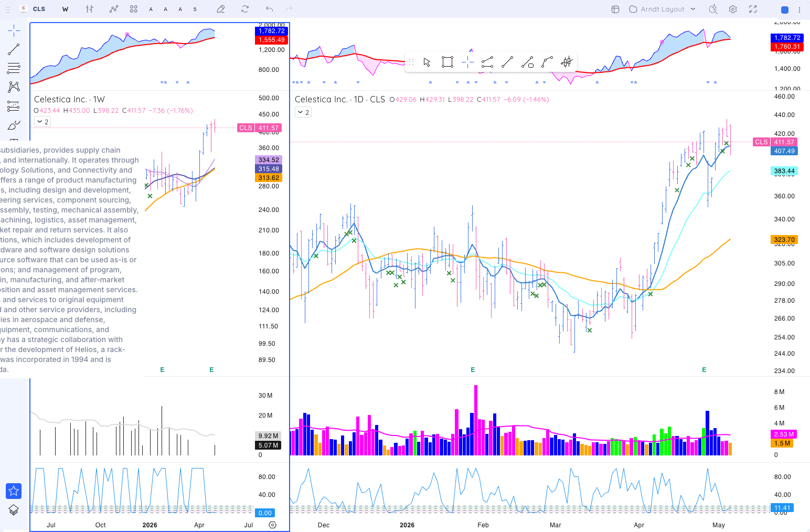Click the second 'A' quick button

tap(166, 9)
